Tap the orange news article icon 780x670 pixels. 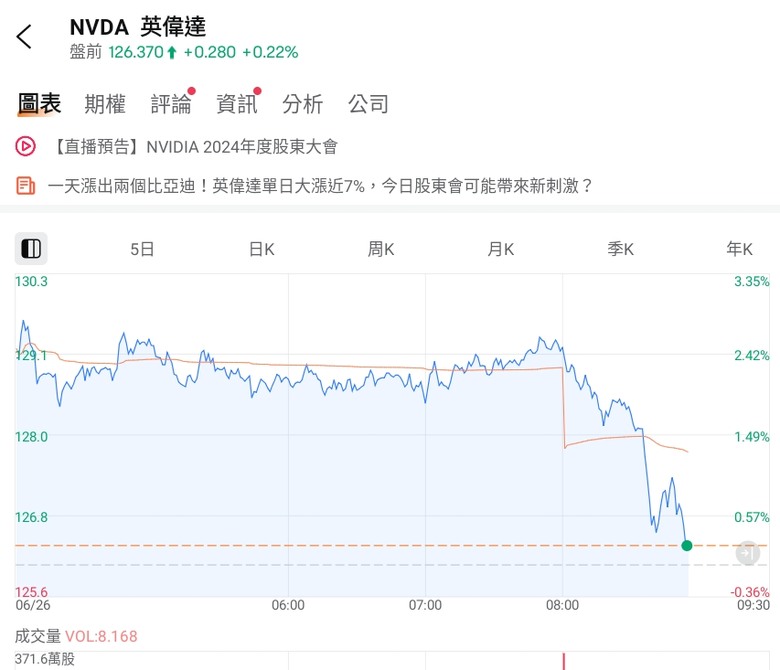click(x=25, y=186)
